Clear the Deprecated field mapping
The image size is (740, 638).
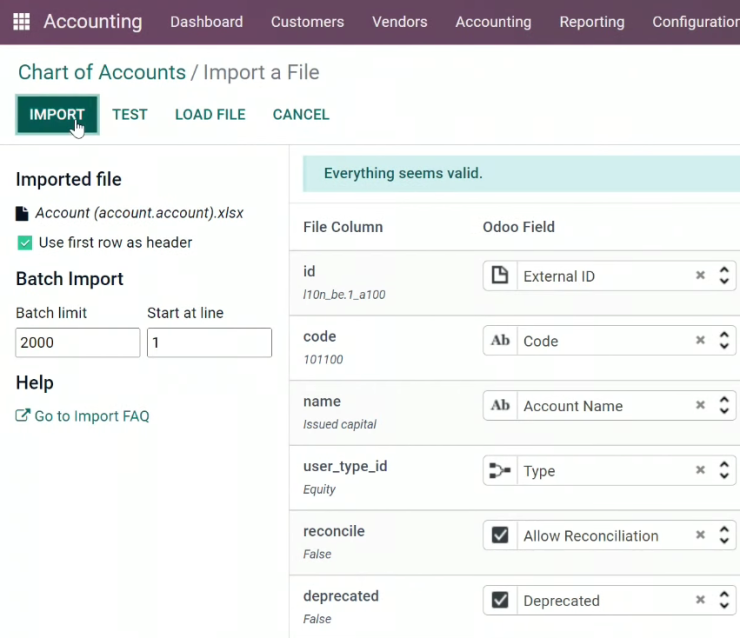[x=700, y=599]
